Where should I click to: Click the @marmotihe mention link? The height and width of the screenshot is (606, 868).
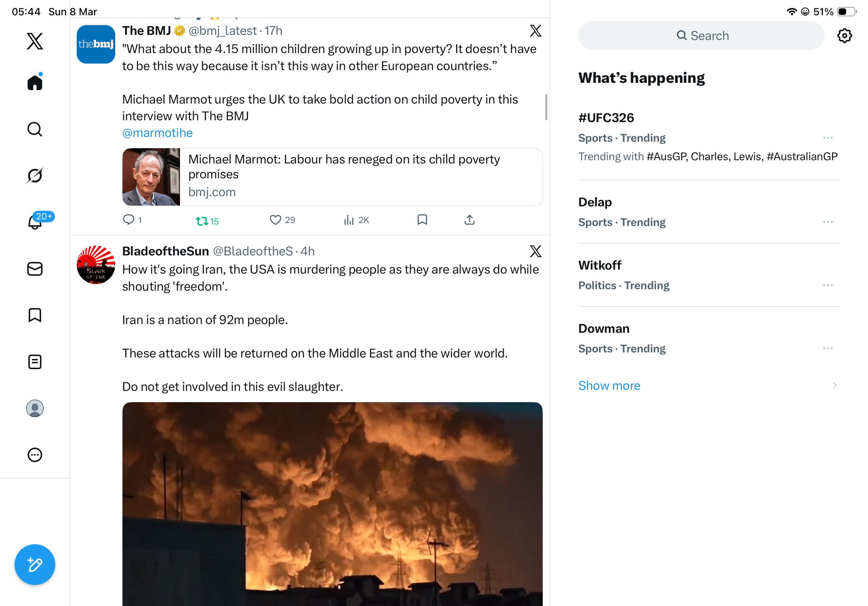pyautogui.click(x=157, y=133)
